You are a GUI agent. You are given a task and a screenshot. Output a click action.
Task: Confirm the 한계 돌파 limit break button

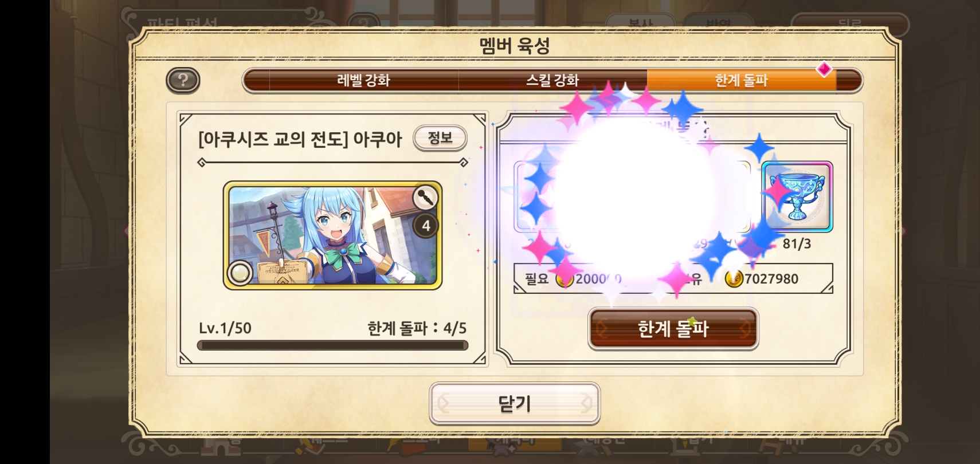click(673, 329)
